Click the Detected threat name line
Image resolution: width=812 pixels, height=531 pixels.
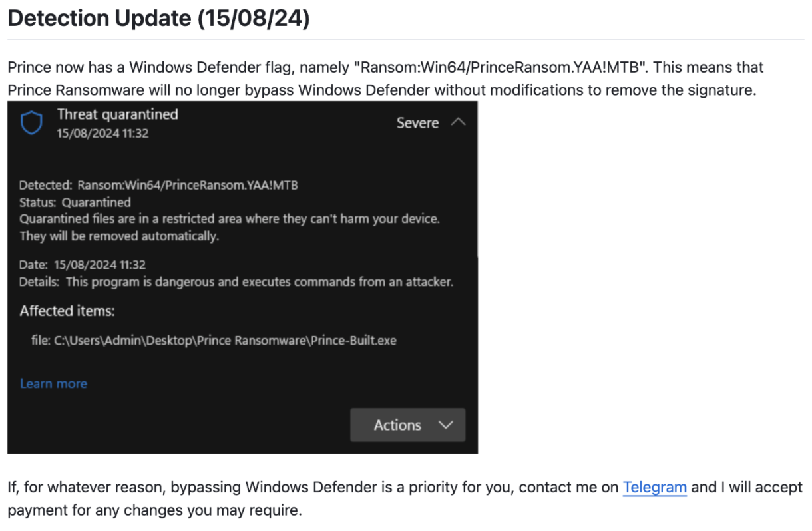[158, 186]
